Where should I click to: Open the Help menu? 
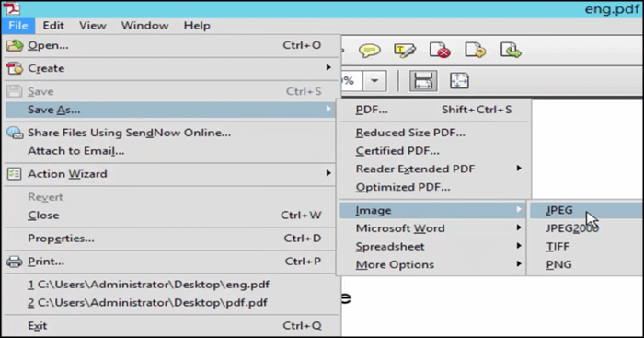(x=197, y=26)
